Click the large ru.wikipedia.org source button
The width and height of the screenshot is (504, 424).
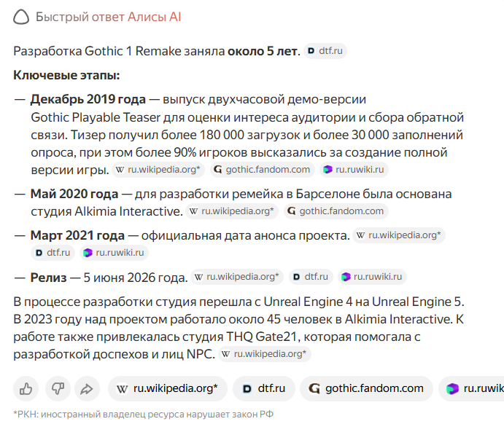coord(168,389)
